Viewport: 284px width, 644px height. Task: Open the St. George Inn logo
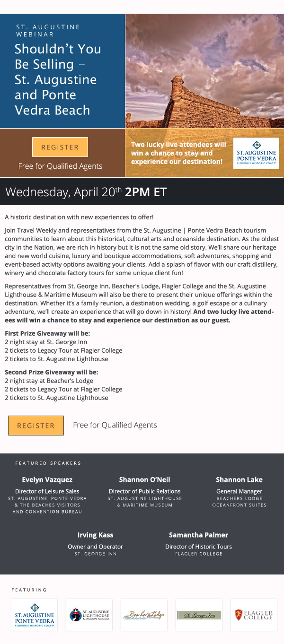(x=199, y=615)
